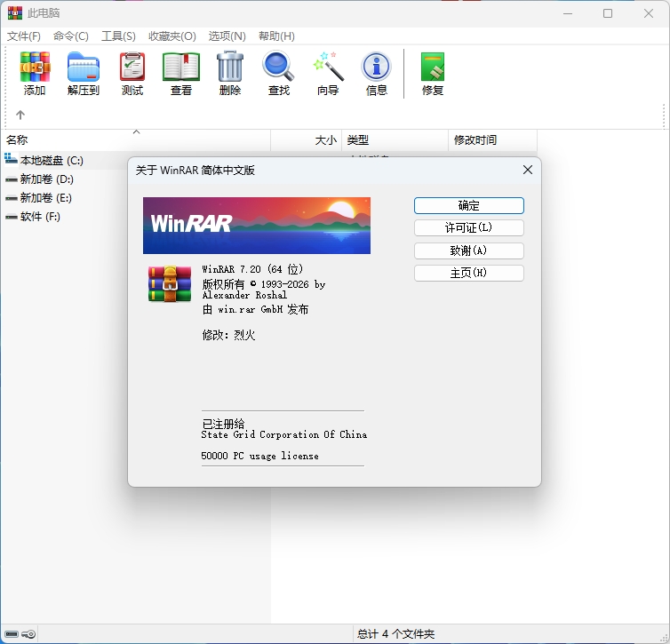Click text 'WinRAR 7.20 (64 位)'
Viewport: 670px width, 644px height.
point(252,269)
